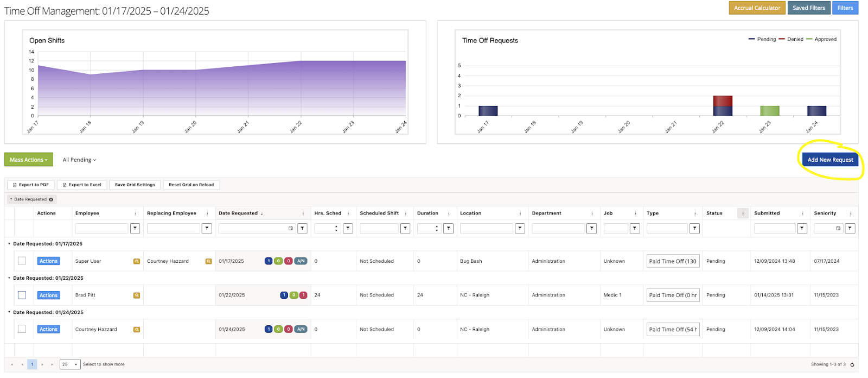868x378 pixels.
Task: Open the Mass Actions dropdown
Action: pos(29,160)
